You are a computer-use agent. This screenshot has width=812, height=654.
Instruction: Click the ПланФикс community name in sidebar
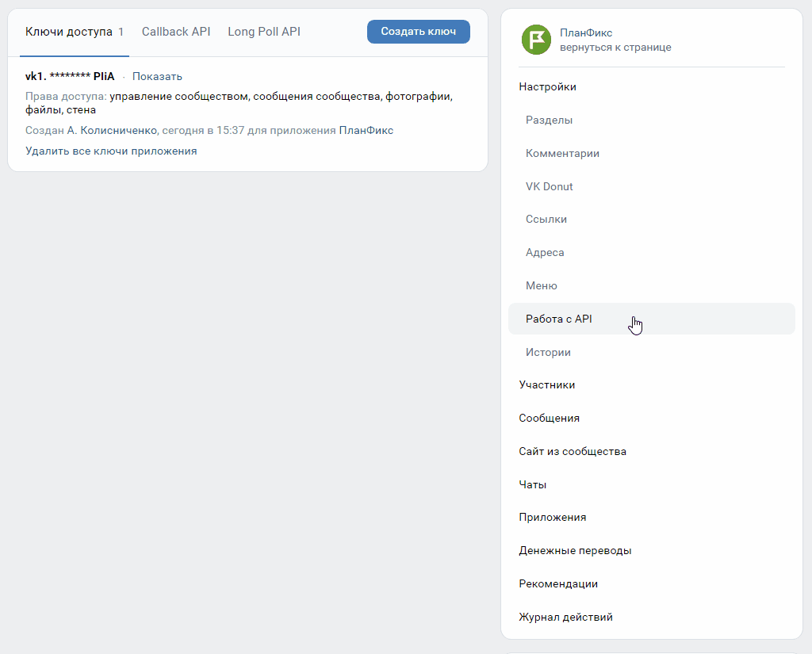pyautogui.click(x=586, y=33)
